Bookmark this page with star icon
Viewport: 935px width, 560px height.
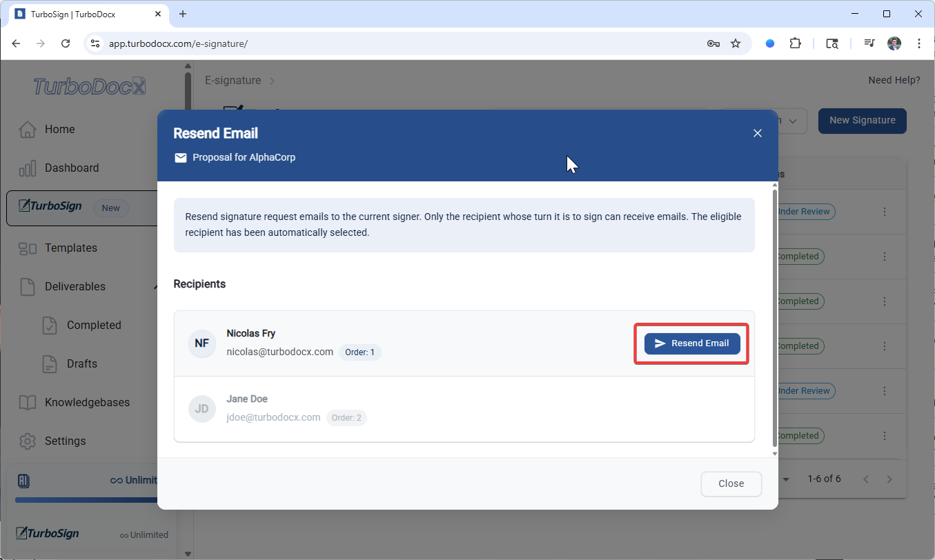(736, 43)
